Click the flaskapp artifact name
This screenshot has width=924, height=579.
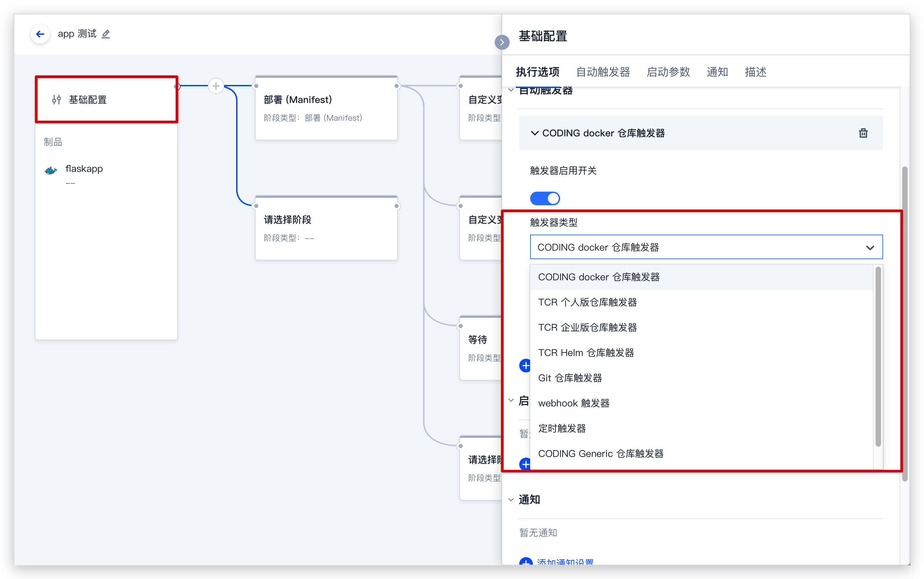point(84,168)
